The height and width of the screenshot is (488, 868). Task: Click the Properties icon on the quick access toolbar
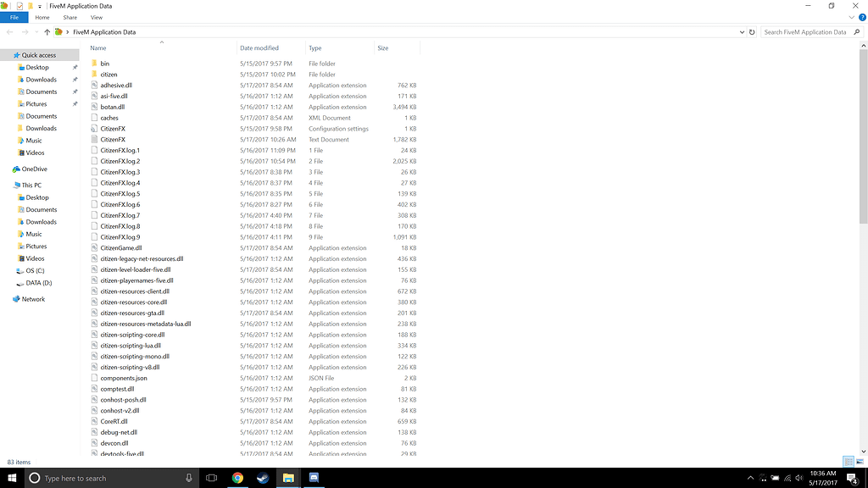(19, 6)
